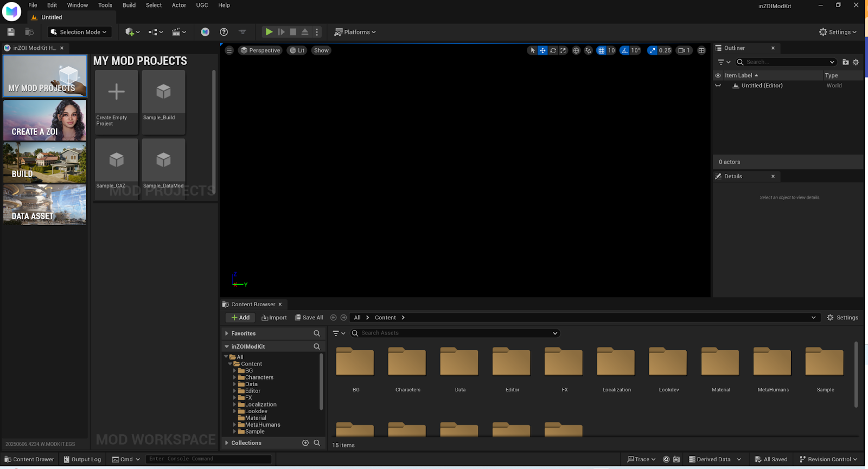Select the BUILD category thumbnail
Image resolution: width=868 pixels, height=469 pixels.
click(x=45, y=163)
